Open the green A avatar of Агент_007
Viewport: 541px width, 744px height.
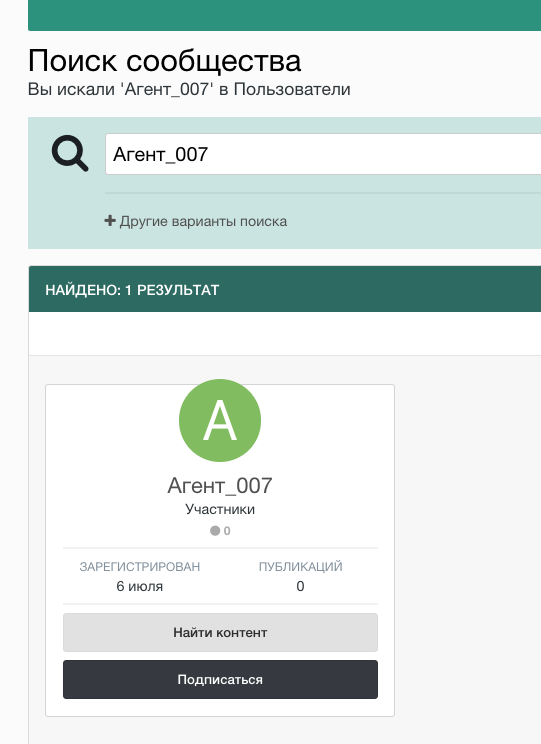(x=220, y=420)
